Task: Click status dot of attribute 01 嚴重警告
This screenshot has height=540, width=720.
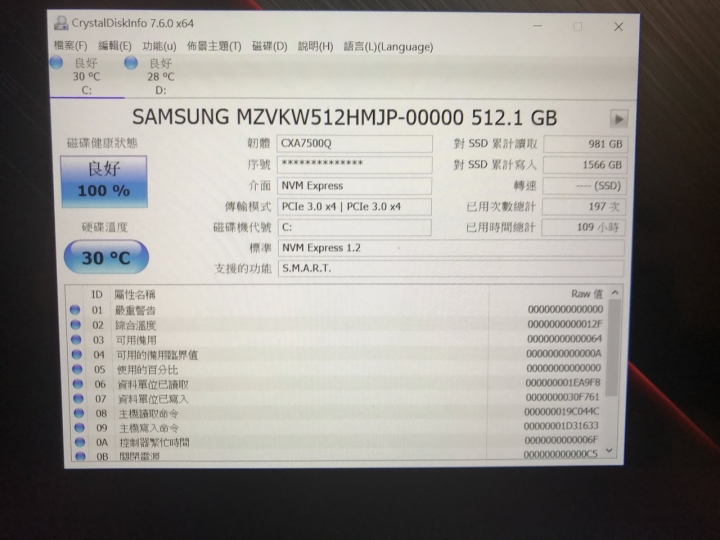Action: pyautogui.click(x=75, y=310)
